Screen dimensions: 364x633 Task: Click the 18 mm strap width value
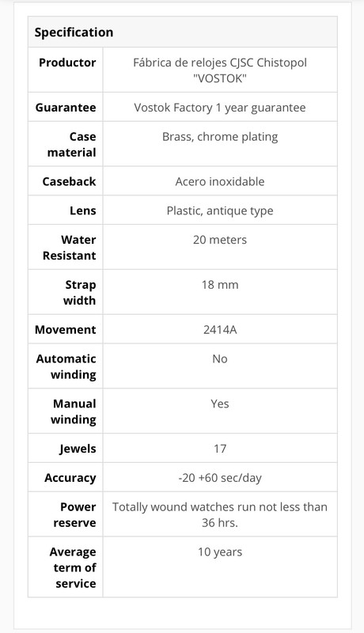220,285
